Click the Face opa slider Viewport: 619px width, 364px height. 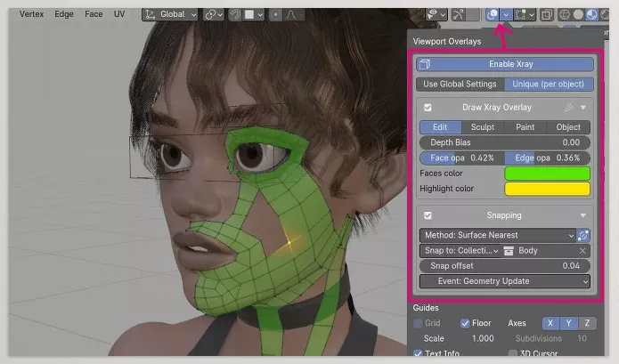(x=462, y=158)
